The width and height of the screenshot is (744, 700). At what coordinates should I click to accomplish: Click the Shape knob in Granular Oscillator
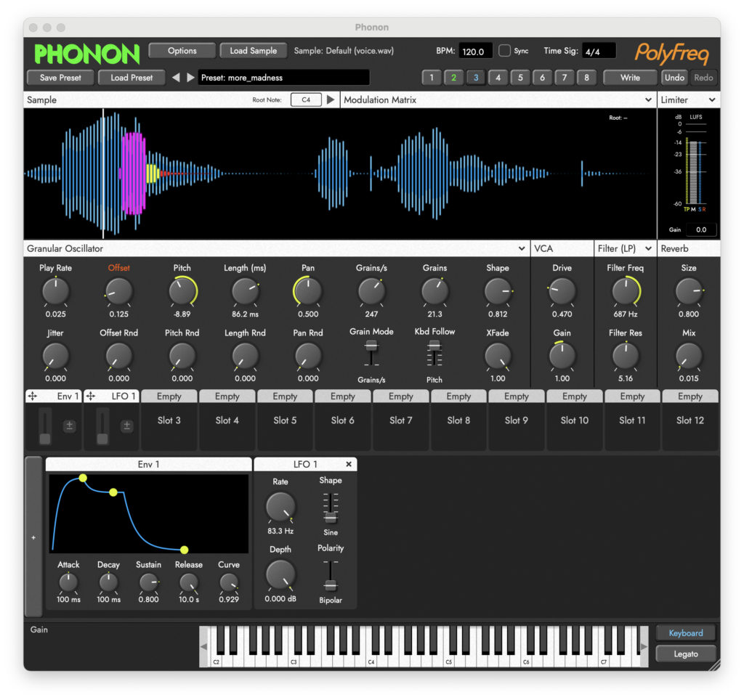pyautogui.click(x=498, y=291)
